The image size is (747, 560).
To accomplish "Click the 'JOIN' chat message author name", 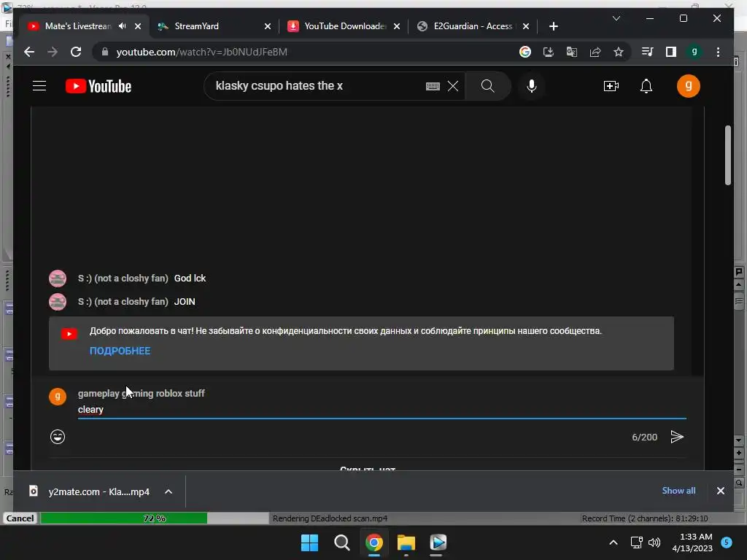I will click(x=123, y=301).
